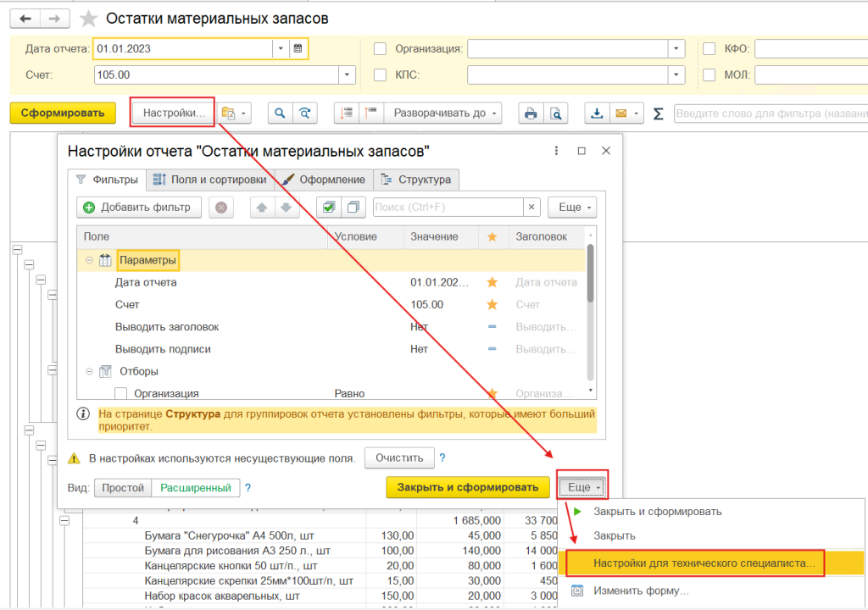The width and height of the screenshot is (868, 610).
Task: Click the sum Σ icon
Action: [658, 114]
